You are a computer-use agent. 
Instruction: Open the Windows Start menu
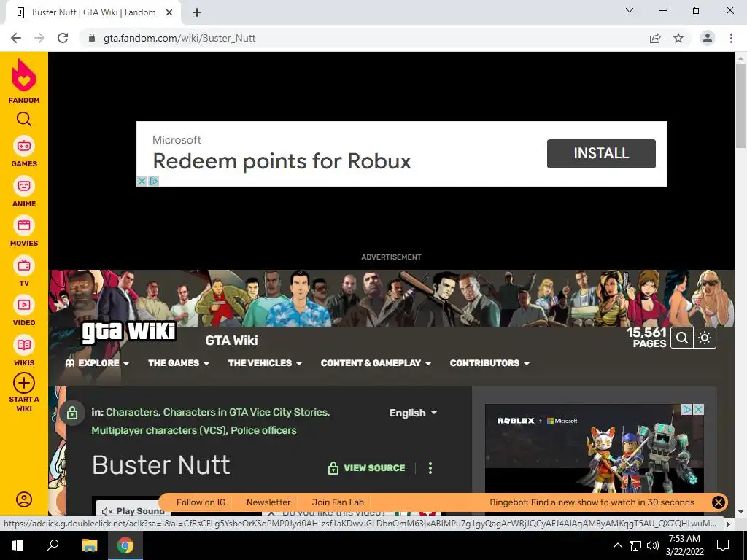[x=18, y=545]
